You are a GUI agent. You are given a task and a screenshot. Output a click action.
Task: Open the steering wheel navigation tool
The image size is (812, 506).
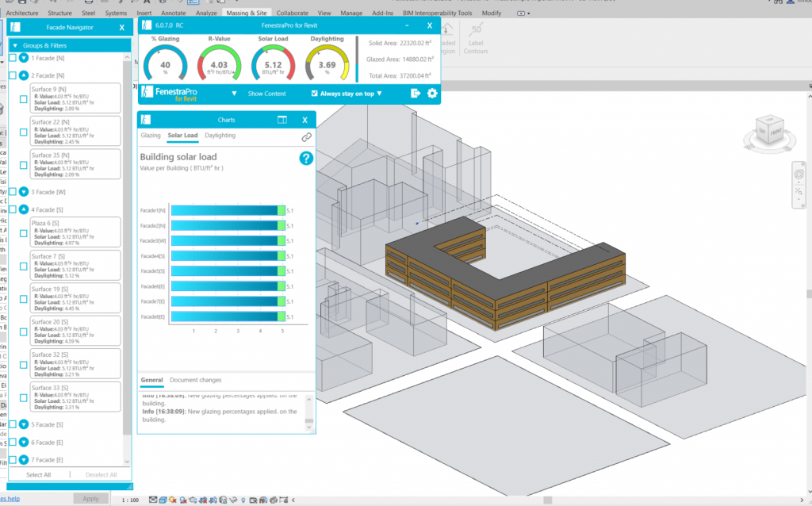799,174
